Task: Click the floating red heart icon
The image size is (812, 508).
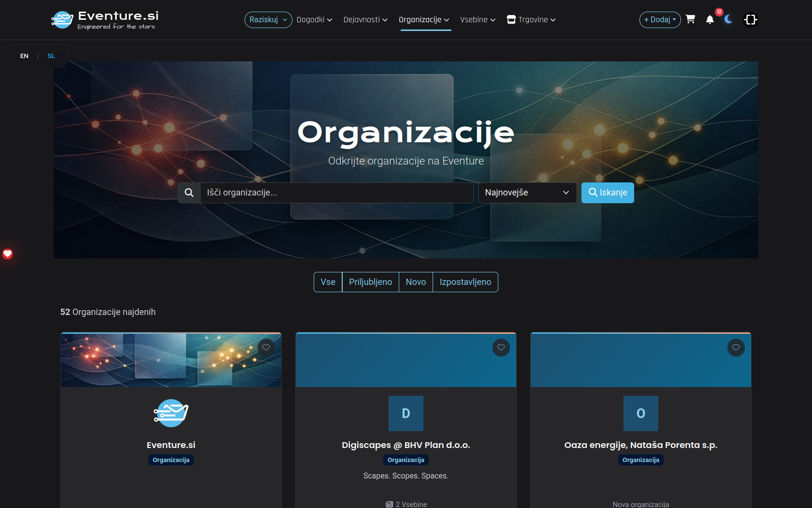Action: tap(8, 254)
